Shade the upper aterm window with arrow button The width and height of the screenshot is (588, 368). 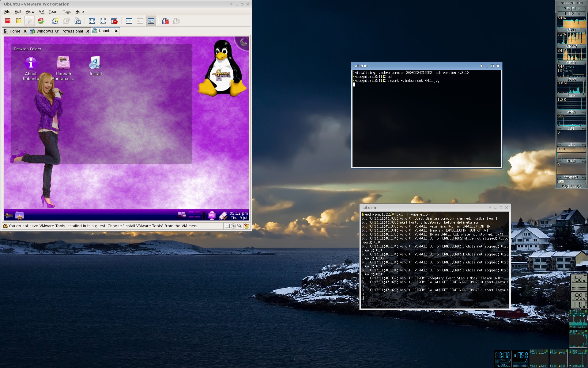tap(481, 66)
